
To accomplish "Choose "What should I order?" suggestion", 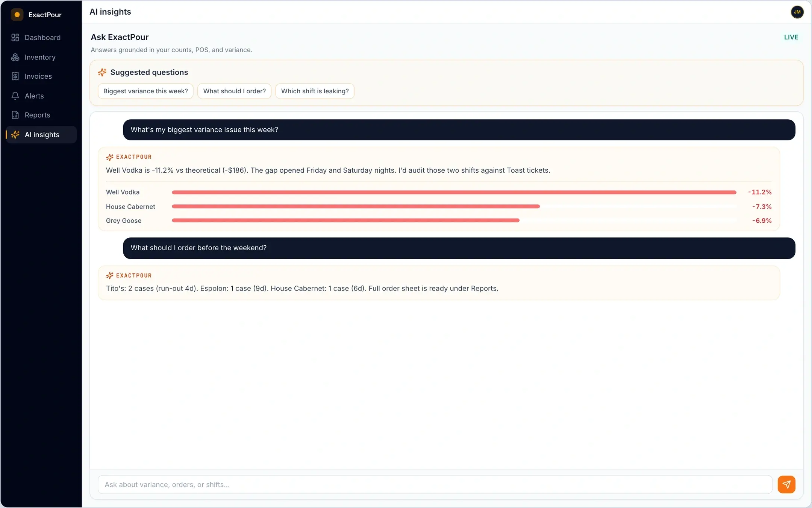I will 234,91.
